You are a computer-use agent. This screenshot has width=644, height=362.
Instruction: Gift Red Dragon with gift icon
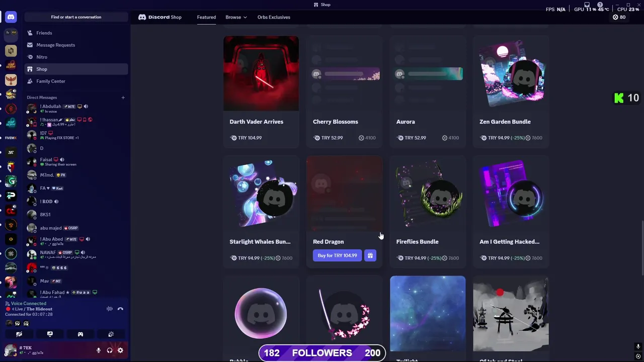click(x=370, y=255)
